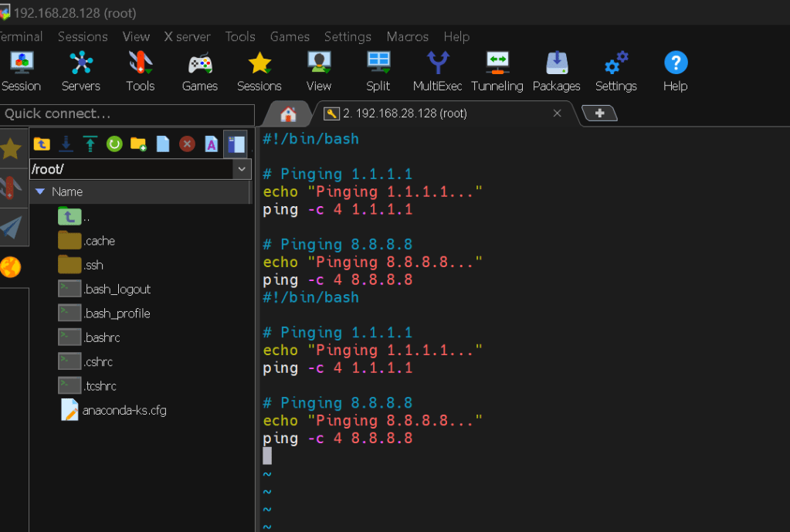790x532 pixels.
Task: Open the Terminal menu
Action: (x=21, y=37)
